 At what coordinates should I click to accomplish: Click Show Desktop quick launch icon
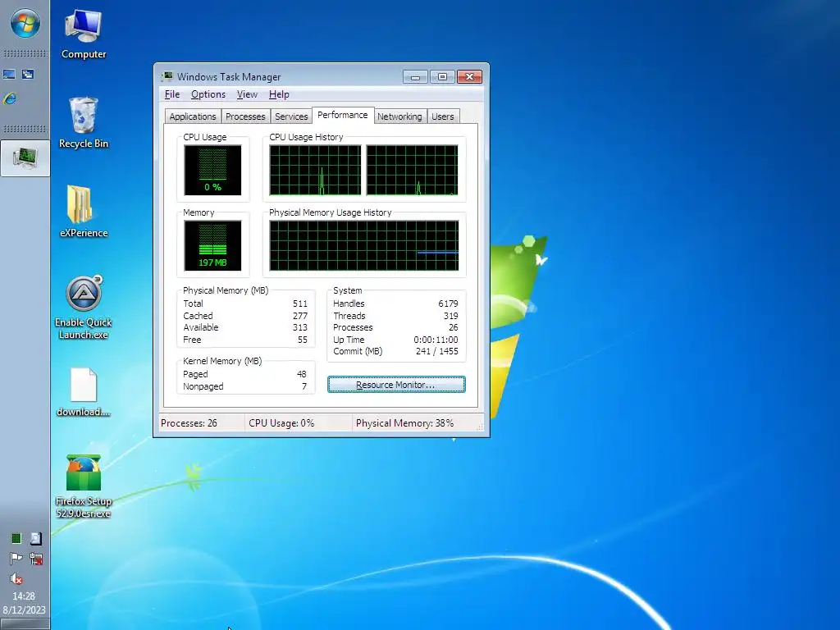coord(9,75)
